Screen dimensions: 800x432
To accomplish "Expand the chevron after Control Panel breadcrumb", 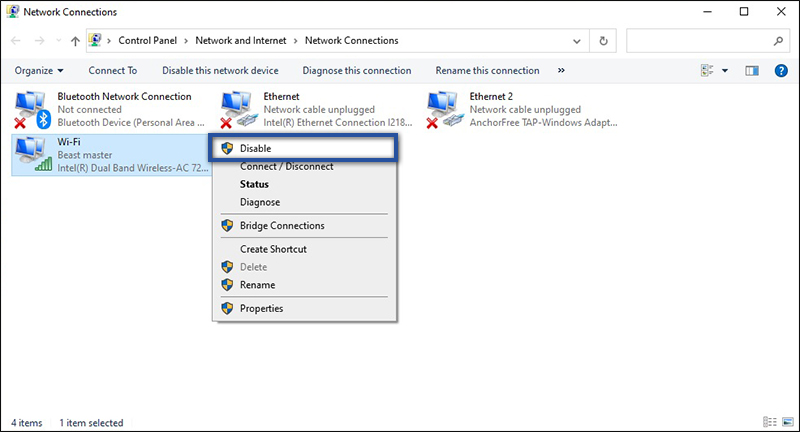I will 186,41.
